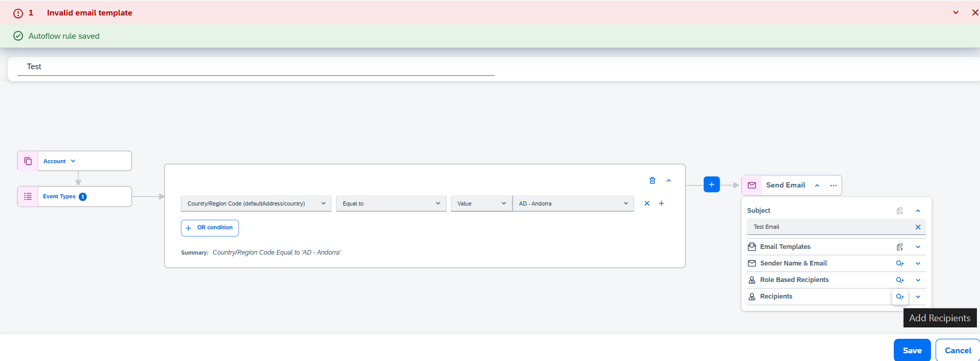Add a sender via Sender Name & Email icon
This screenshot has height=361, width=980.
click(900, 263)
